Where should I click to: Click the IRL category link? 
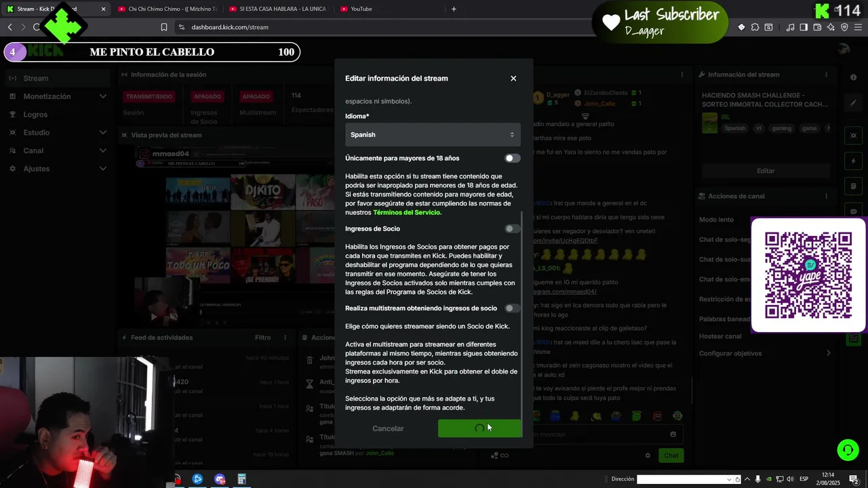click(x=726, y=117)
